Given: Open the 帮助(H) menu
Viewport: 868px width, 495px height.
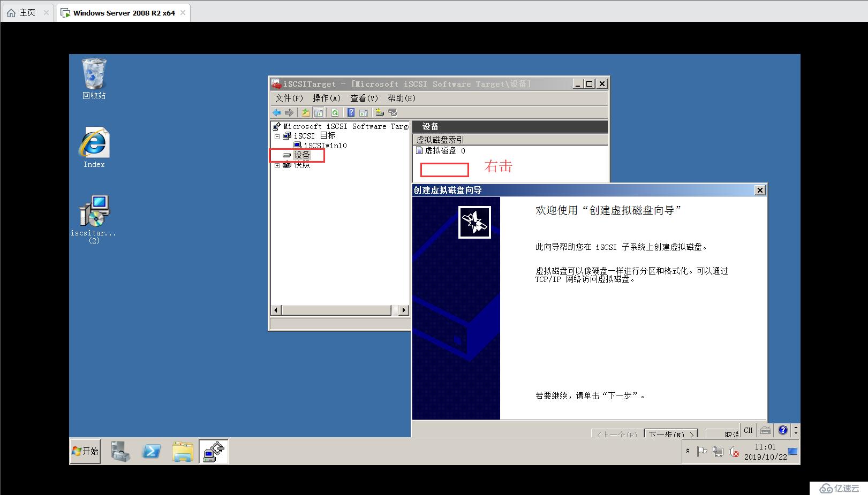Looking at the screenshot, I should 402,98.
